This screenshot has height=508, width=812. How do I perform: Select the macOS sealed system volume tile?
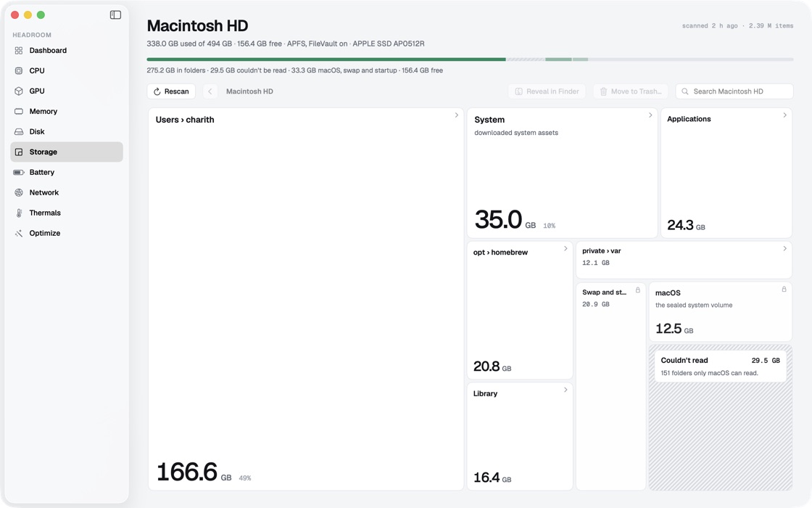pyautogui.click(x=721, y=311)
